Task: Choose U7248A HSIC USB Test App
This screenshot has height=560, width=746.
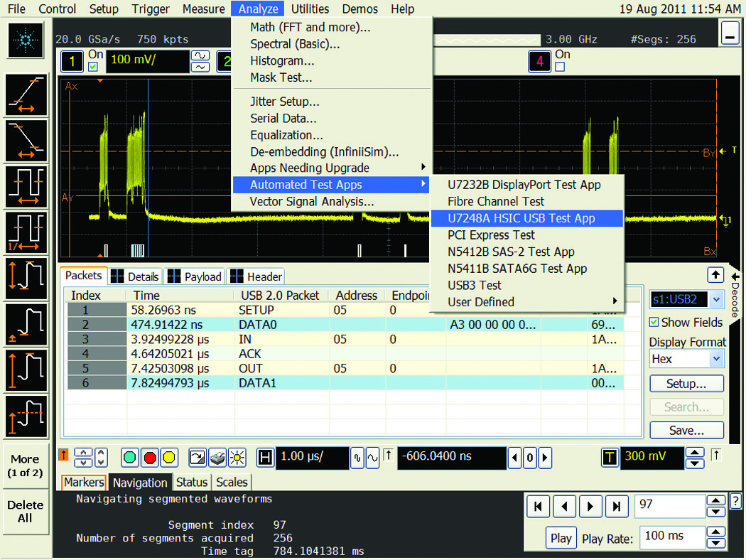Action: pyautogui.click(x=526, y=218)
